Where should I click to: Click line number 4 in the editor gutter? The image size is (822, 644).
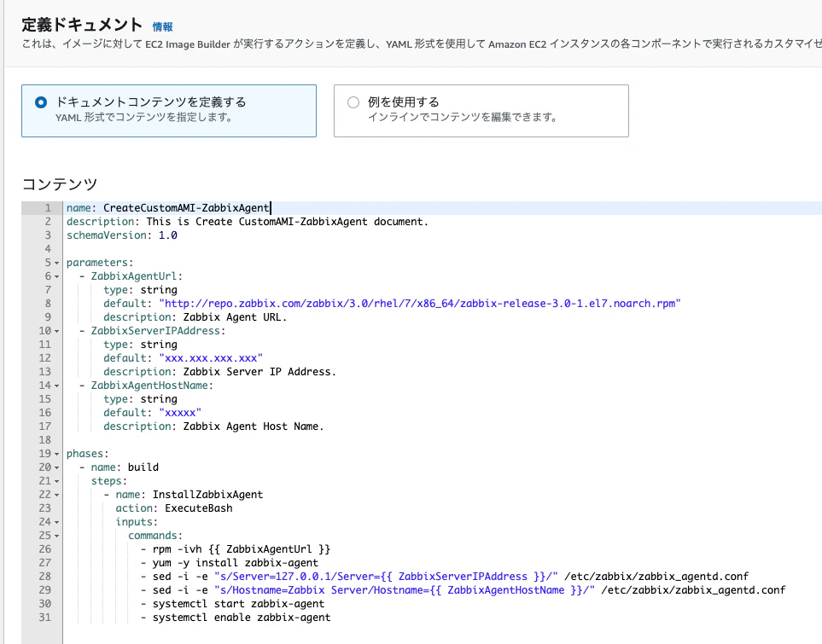(48, 249)
